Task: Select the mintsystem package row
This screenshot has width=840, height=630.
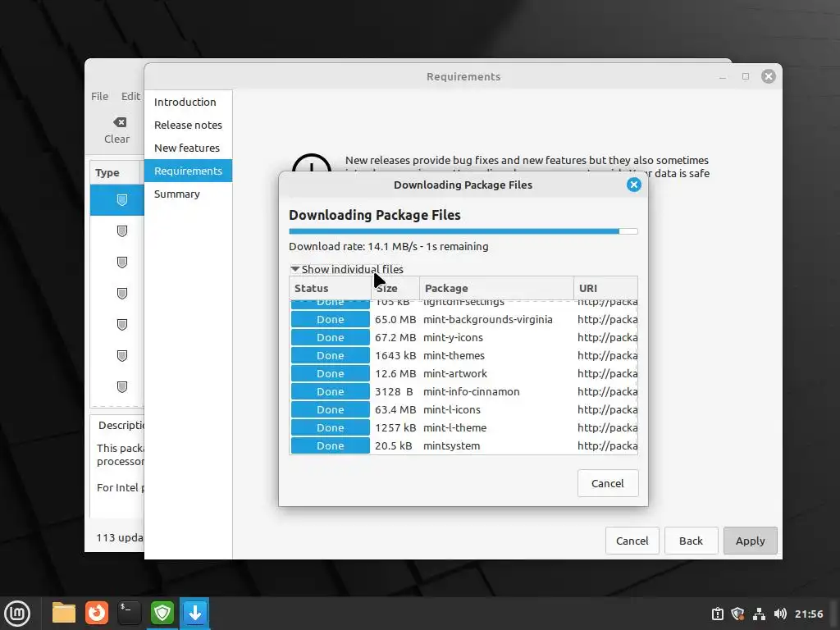Action: (x=463, y=445)
